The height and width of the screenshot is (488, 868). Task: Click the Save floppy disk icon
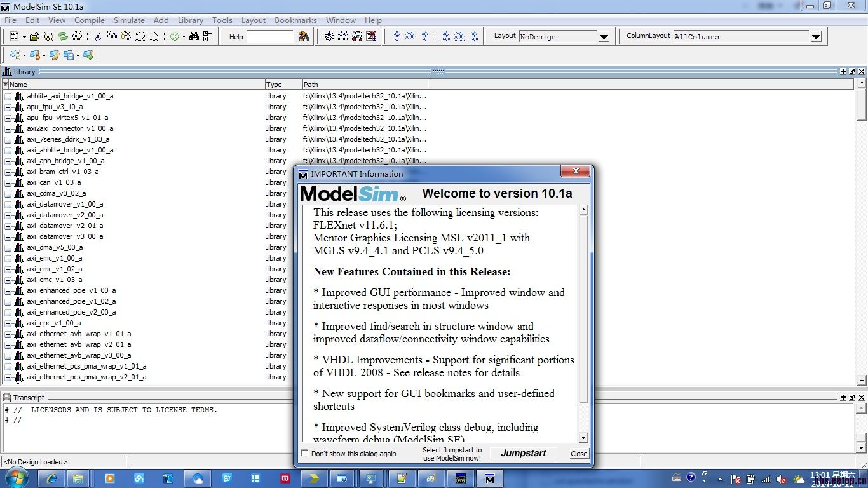pos(49,37)
